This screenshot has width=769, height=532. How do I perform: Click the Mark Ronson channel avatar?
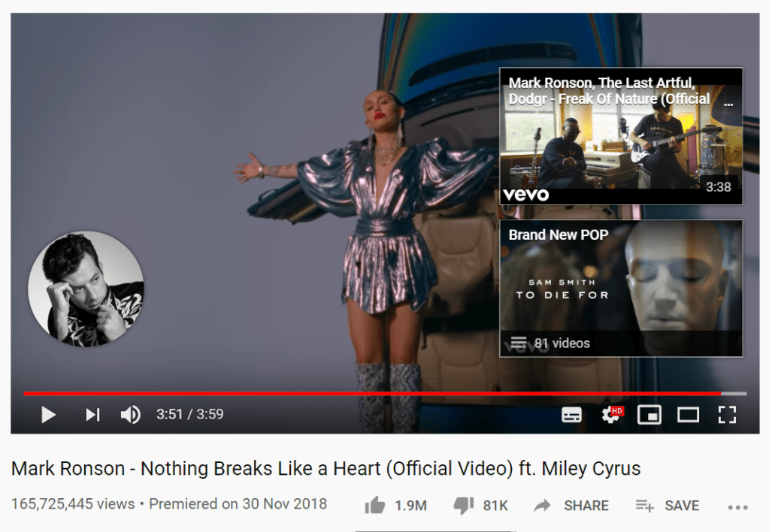pyautogui.click(x=86, y=289)
